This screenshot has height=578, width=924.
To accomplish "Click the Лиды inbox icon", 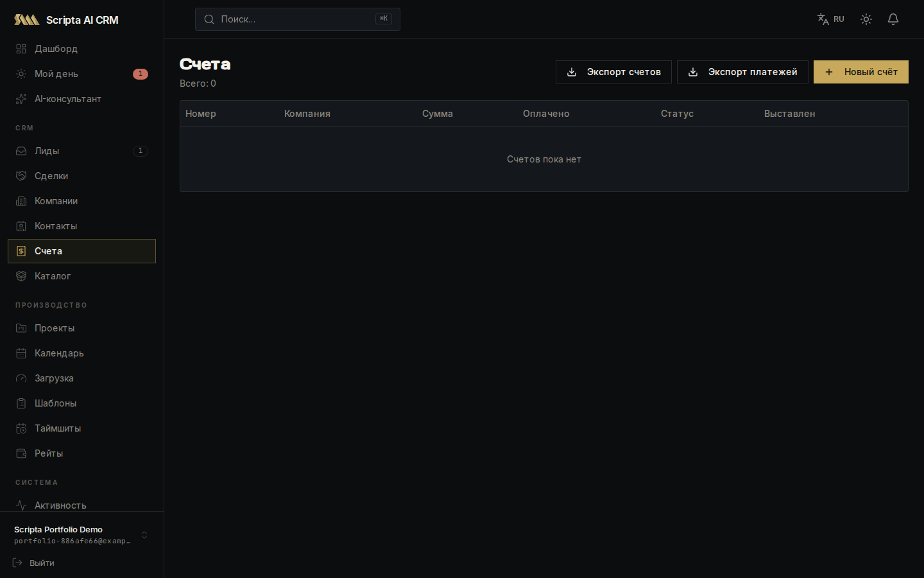I will tap(21, 151).
